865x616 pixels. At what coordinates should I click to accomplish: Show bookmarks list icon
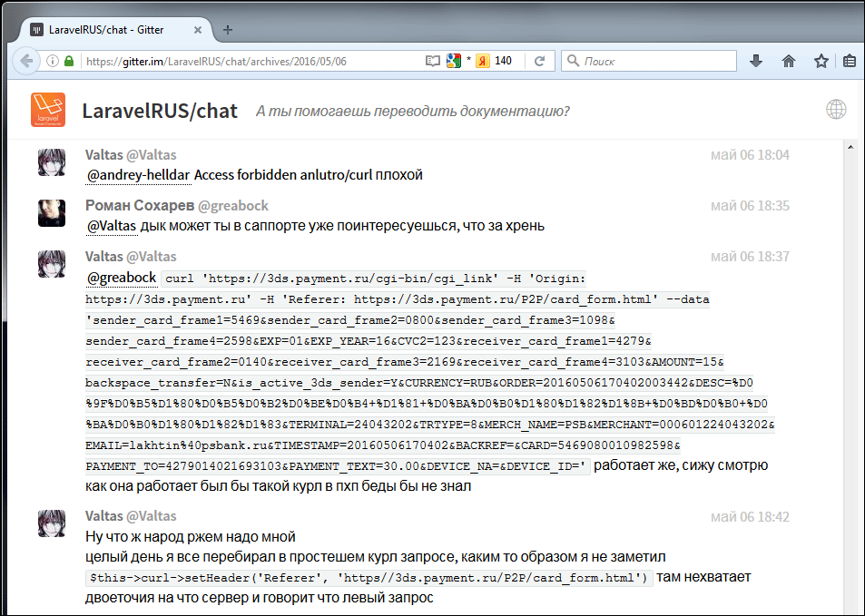(850, 61)
